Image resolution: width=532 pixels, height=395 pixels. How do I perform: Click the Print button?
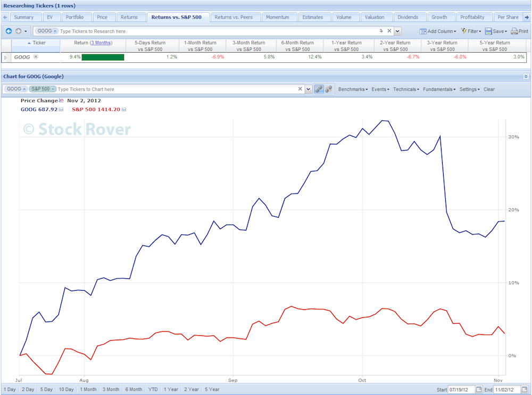(x=519, y=31)
